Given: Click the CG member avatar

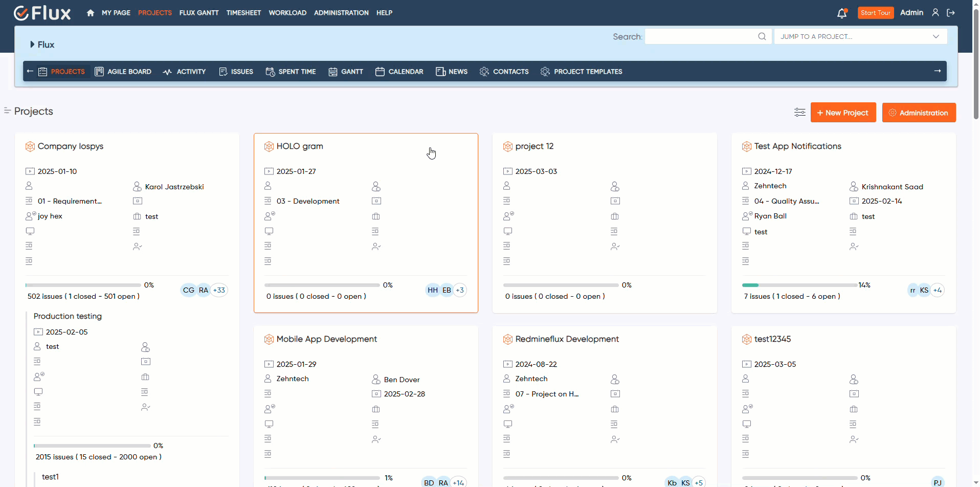Looking at the screenshot, I should click(189, 290).
